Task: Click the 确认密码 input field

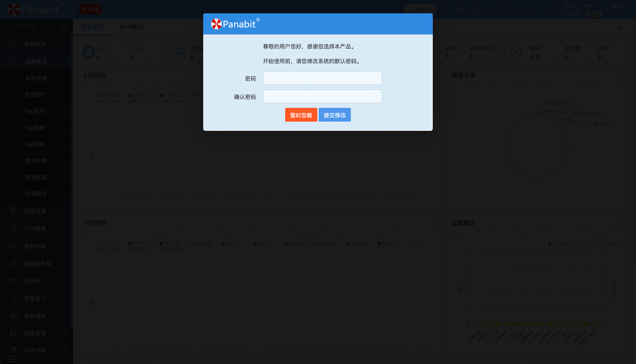Action: click(x=322, y=96)
